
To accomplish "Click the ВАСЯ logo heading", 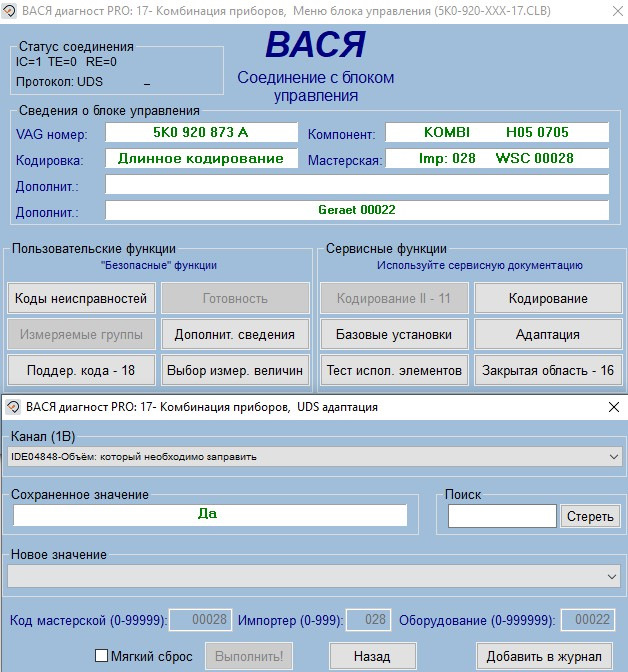I will (x=316, y=45).
